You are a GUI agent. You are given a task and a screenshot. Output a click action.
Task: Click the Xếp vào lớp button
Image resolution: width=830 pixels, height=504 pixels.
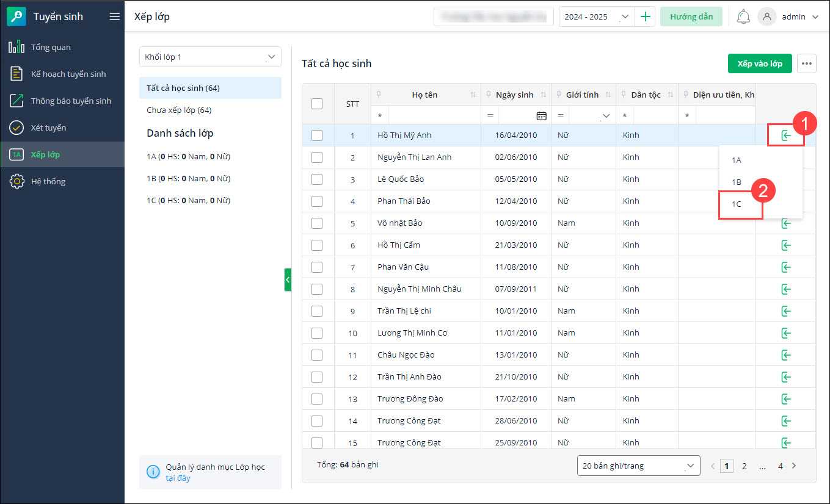pos(759,63)
